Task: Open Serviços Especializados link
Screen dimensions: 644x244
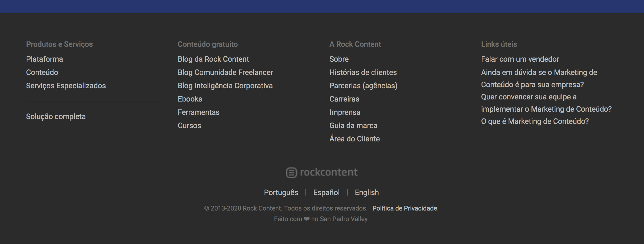Action: (x=66, y=86)
